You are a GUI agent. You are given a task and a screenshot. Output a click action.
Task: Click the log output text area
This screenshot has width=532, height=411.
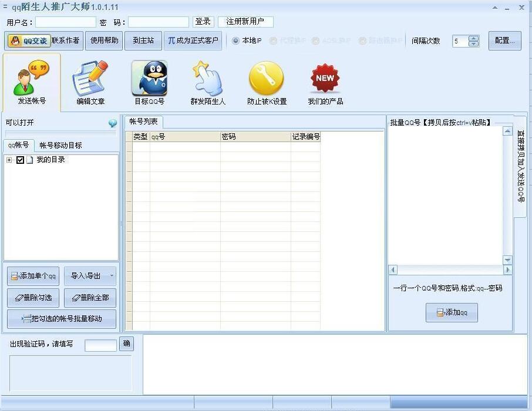(335, 365)
